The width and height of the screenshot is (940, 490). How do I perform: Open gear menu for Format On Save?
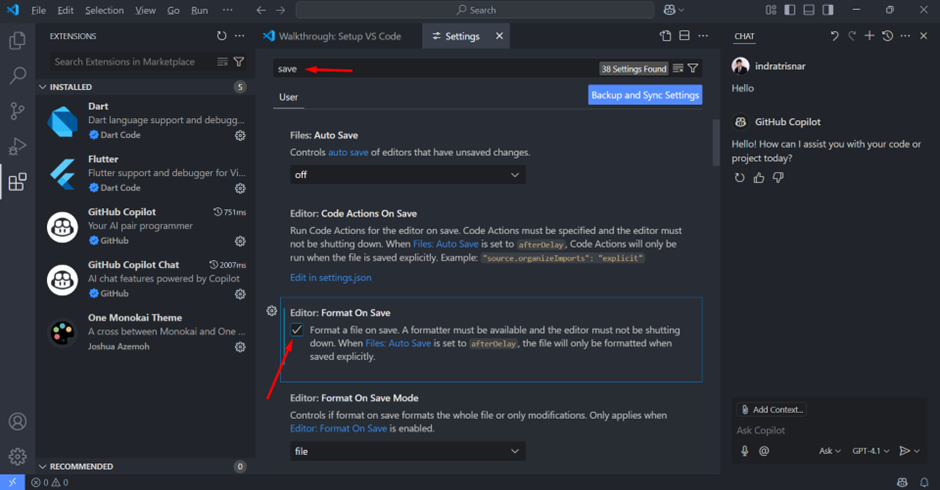[272, 311]
